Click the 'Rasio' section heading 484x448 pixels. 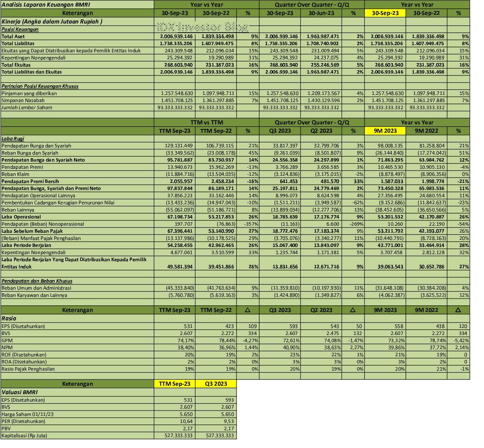pos(9,319)
